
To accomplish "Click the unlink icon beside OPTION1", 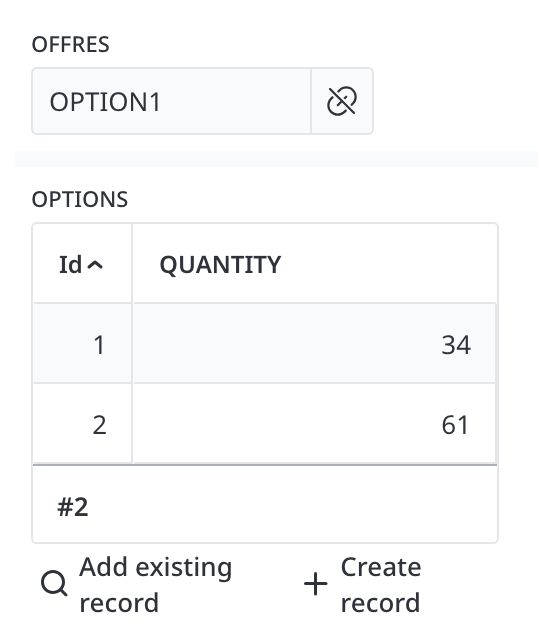I will (342, 101).
